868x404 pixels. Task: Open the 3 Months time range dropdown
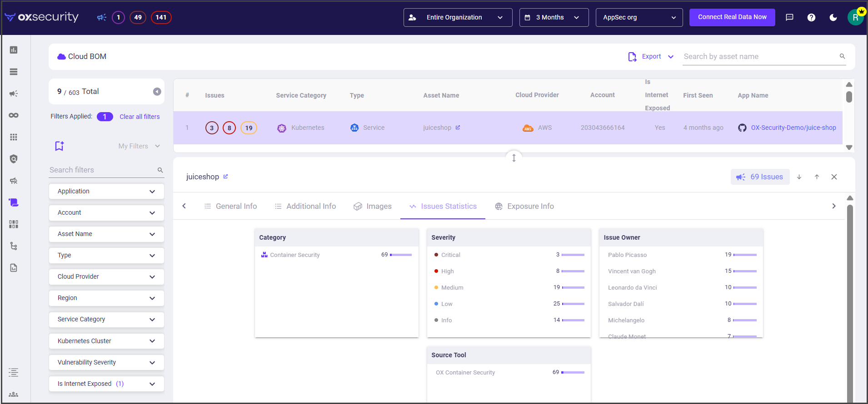coord(554,18)
